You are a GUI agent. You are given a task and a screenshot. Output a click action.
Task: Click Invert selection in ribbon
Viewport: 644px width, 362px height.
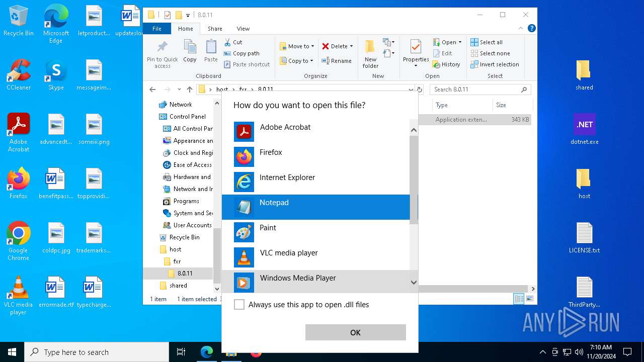495,64
